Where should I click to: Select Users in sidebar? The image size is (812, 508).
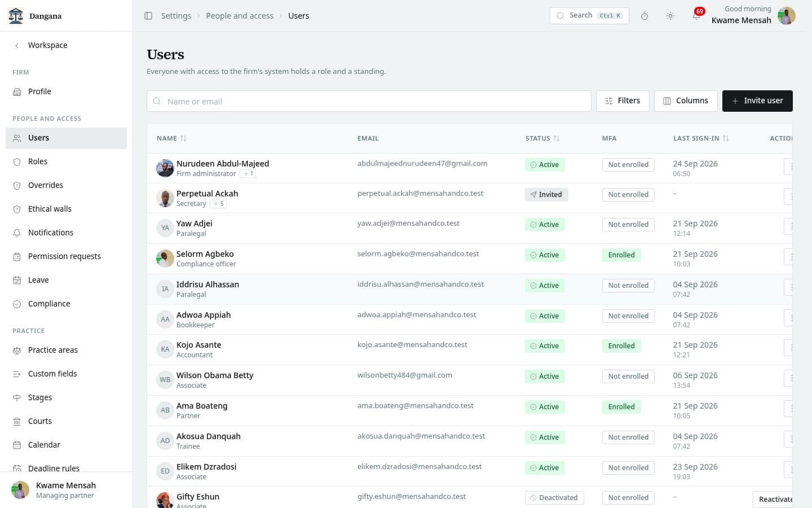click(x=66, y=138)
